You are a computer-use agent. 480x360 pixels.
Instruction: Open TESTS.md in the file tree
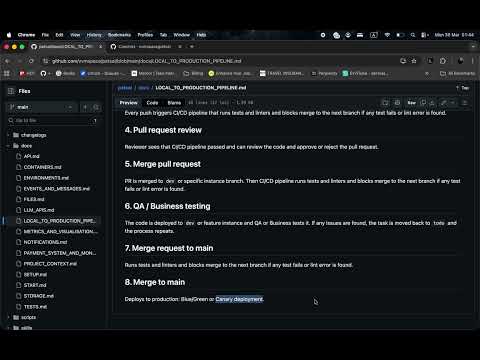click(35, 307)
